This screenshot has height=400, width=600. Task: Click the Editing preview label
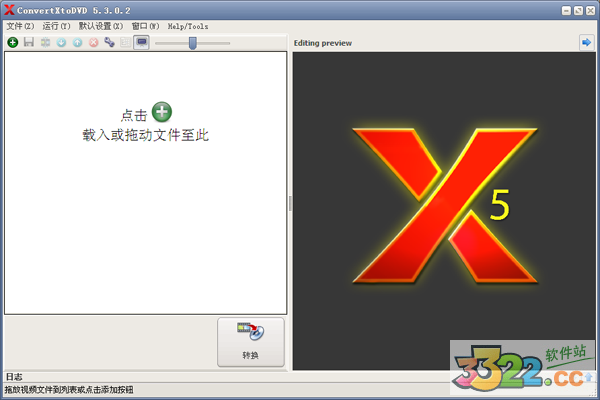tap(323, 43)
